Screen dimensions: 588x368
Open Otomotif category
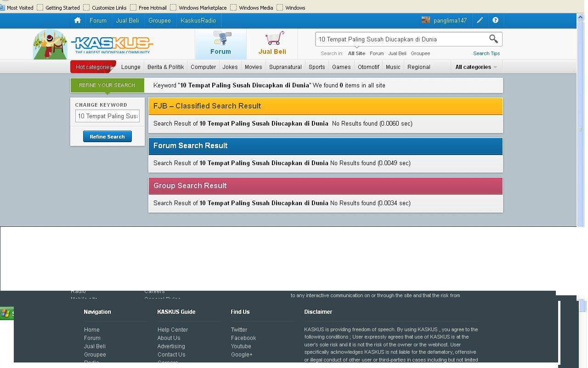click(x=368, y=67)
